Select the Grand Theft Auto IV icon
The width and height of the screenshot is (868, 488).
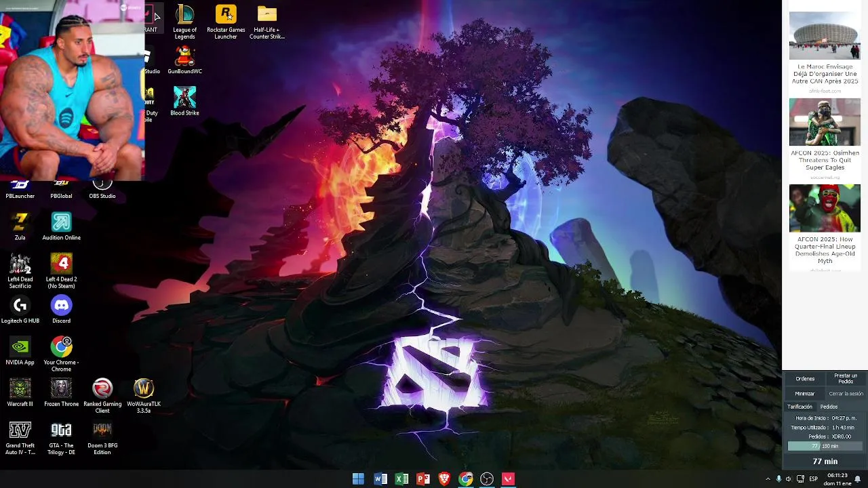click(x=20, y=438)
